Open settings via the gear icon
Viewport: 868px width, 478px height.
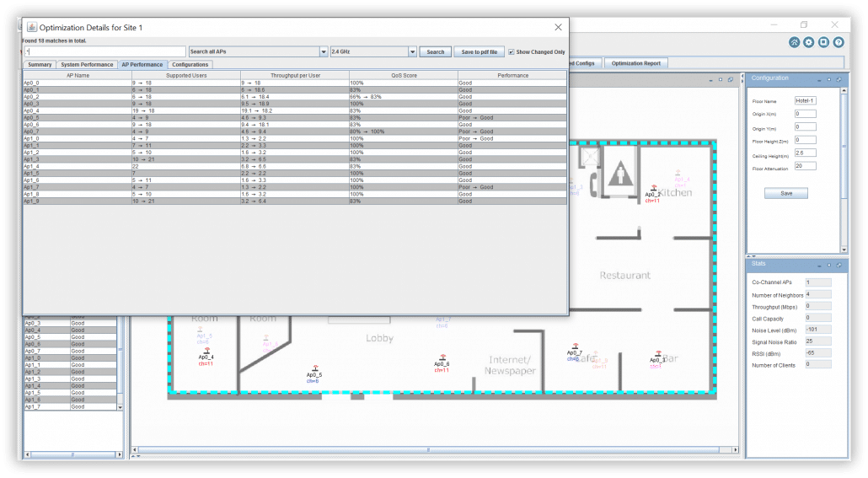(x=809, y=43)
